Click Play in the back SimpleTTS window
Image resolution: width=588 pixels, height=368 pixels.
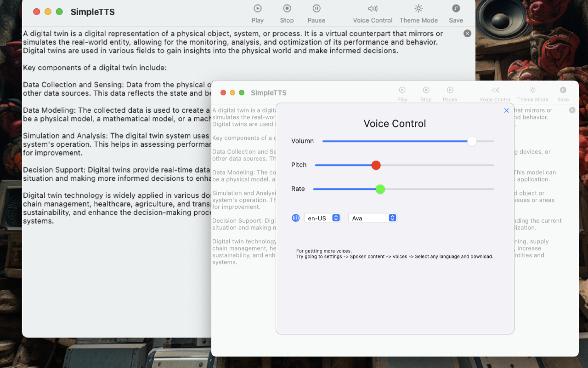click(x=257, y=13)
